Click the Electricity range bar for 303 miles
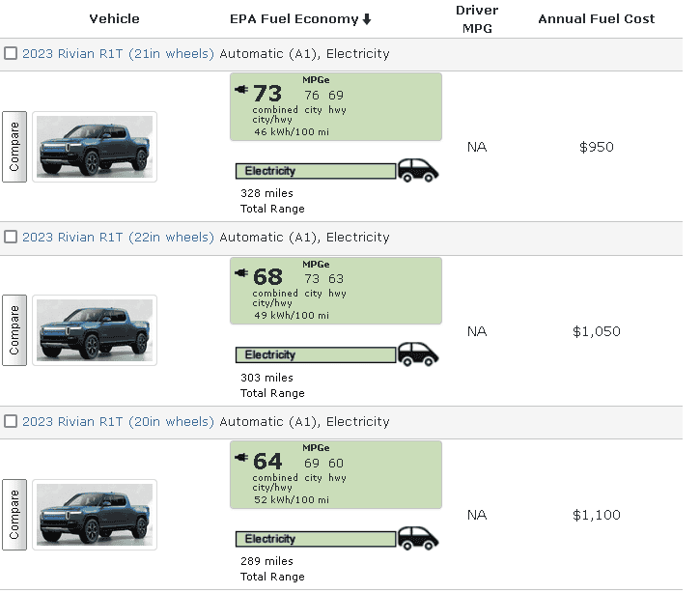The width and height of the screenshot is (700, 593). pos(316,355)
